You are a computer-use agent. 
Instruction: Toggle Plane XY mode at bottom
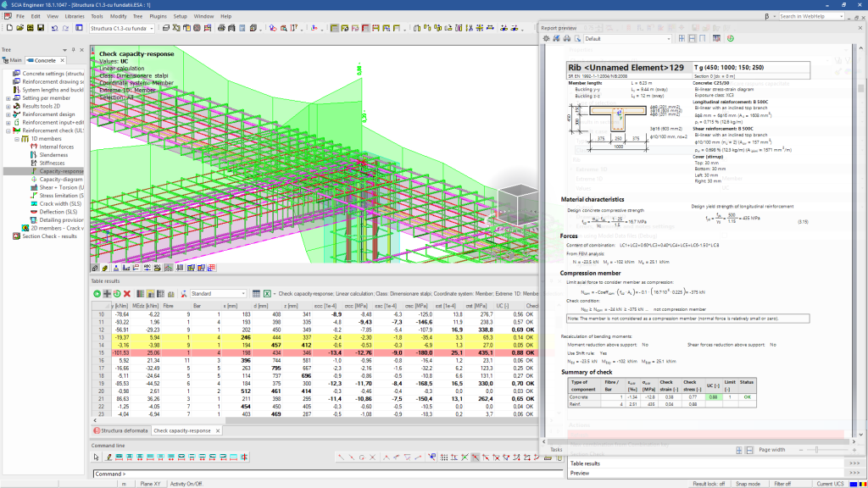(149, 485)
